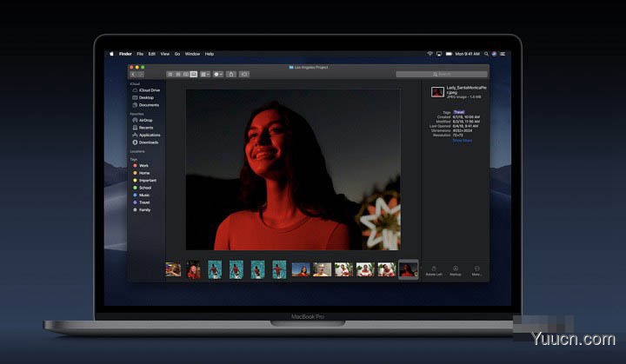Go forward in Finder window
Screen dimensions: 626x364
click(140, 74)
